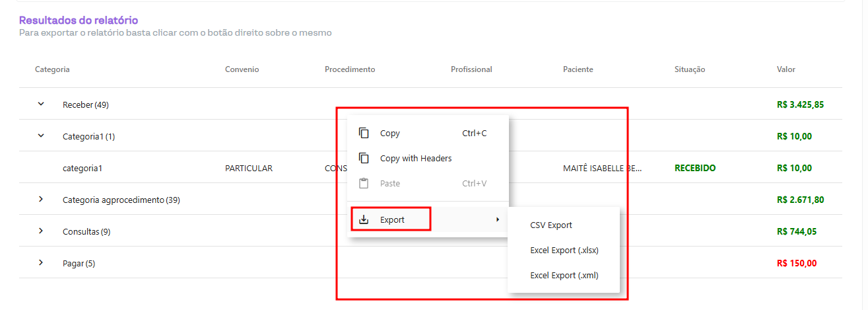Expand the Pagar (5) group
Image resolution: width=868 pixels, height=310 pixels.
tap(41, 263)
